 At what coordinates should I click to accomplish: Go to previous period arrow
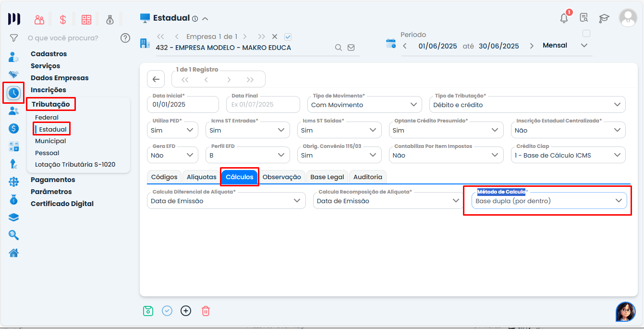[405, 46]
